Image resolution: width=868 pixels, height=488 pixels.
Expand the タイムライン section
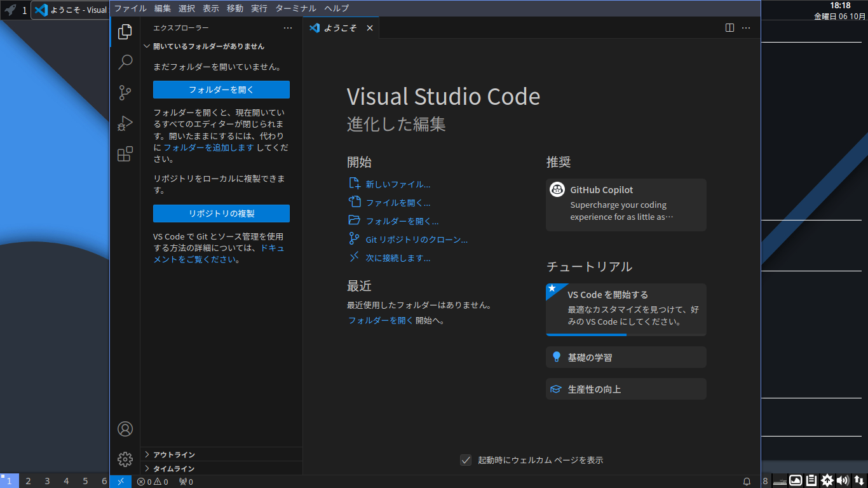tap(222, 468)
